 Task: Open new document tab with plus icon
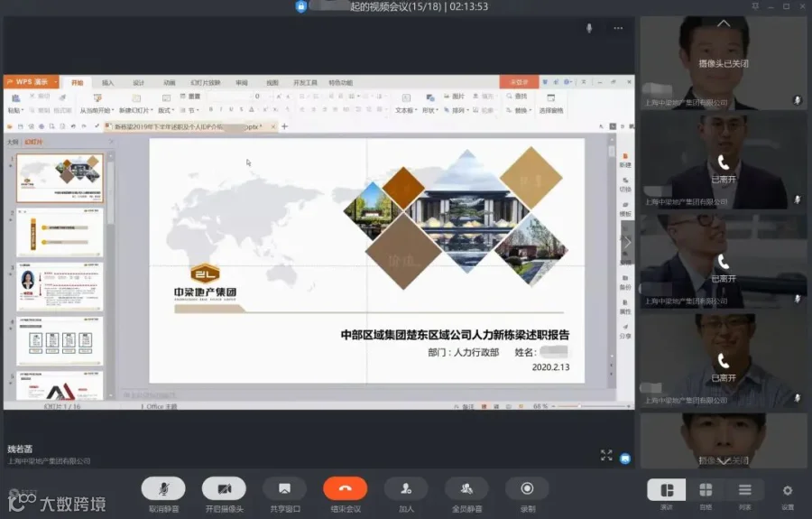pos(284,126)
